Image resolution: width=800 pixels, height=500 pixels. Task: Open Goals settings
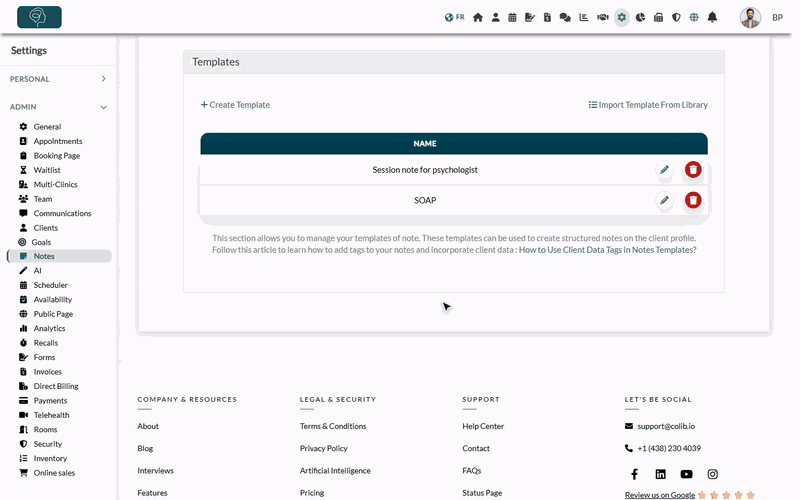(41, 242)
